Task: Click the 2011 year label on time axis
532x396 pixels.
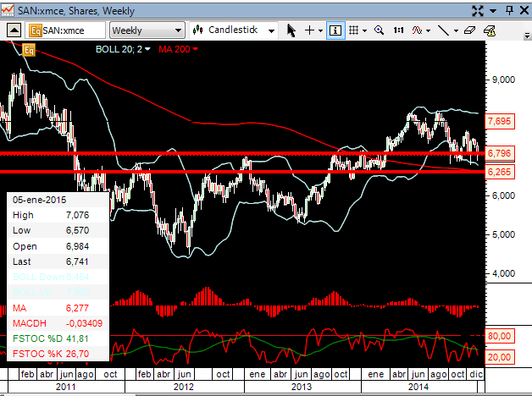Action: pyautogui.click(x=66, y=387)
